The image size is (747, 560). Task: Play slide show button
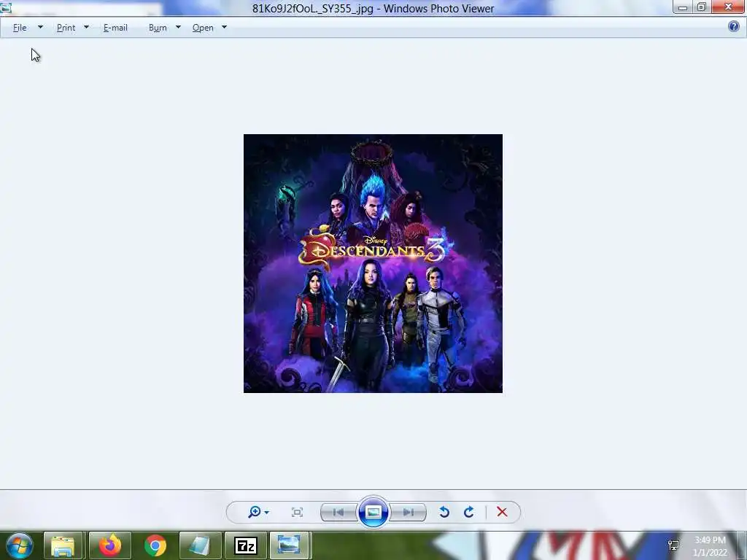tap(373, 513)
